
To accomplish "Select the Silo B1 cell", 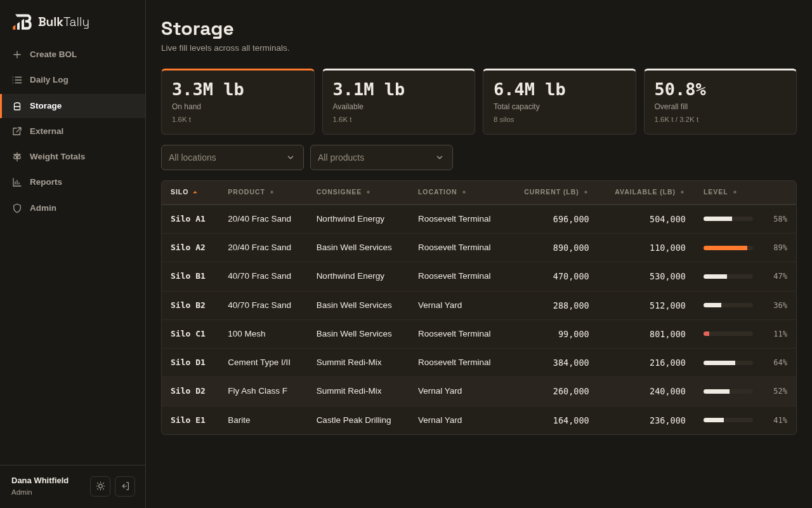I will pyautogui.click(x=188, y=276).
